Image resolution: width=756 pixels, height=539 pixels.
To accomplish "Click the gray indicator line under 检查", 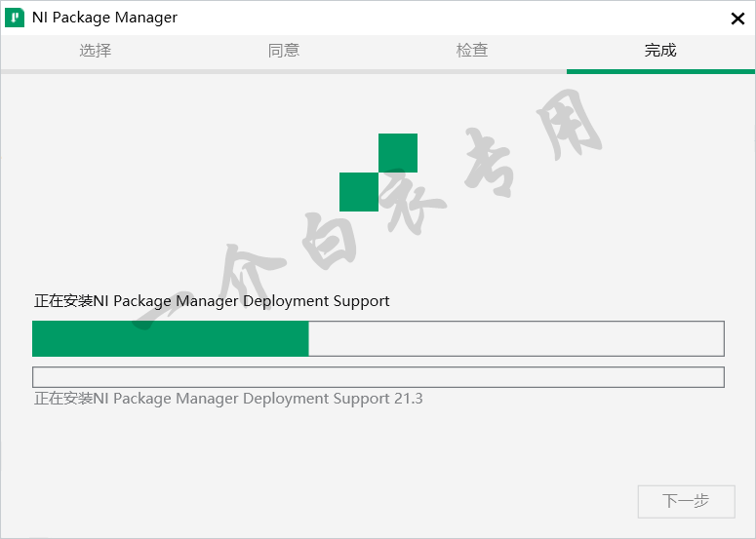I will (472, 71).
